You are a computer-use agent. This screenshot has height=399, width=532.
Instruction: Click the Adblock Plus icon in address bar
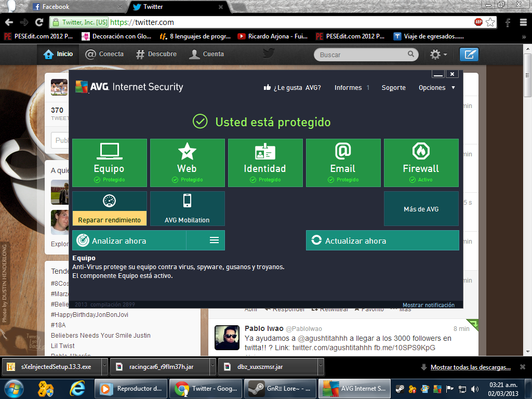click(478, 22)
